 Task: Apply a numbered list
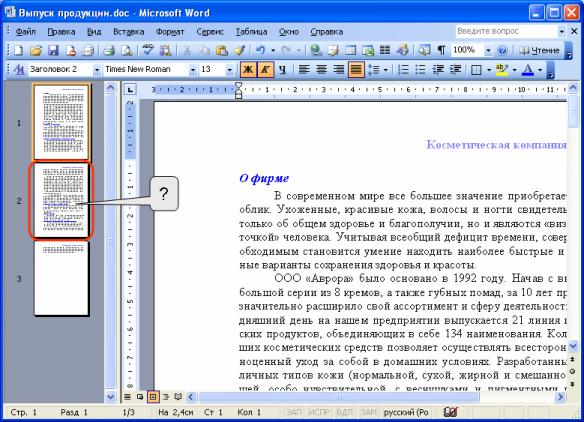pos(403,70)
